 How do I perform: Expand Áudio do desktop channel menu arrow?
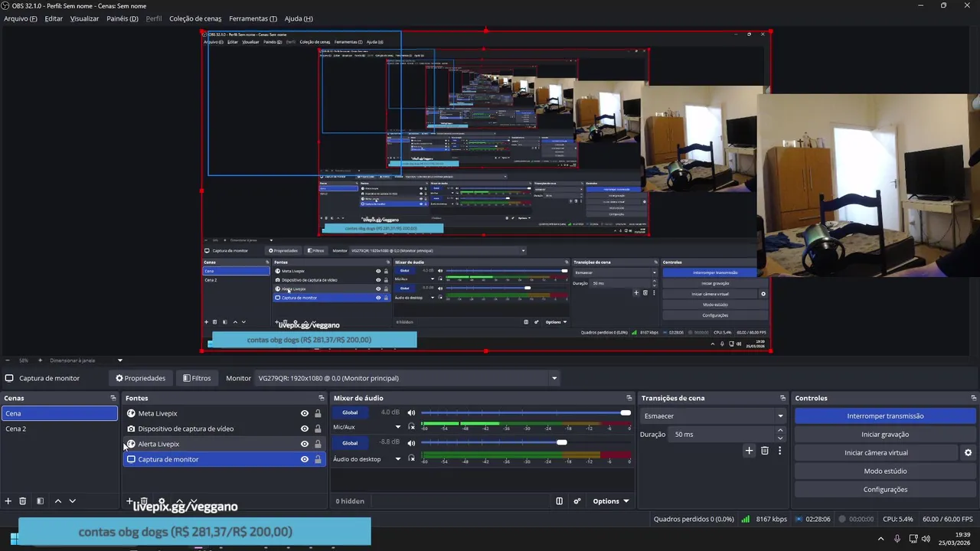click(397, 459)
